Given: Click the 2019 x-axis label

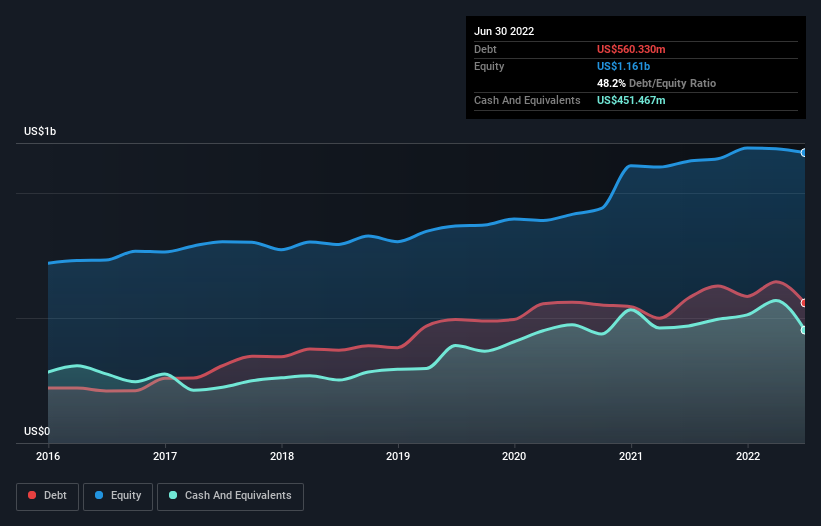Looking at the screenshot, I should click(398, 456).
